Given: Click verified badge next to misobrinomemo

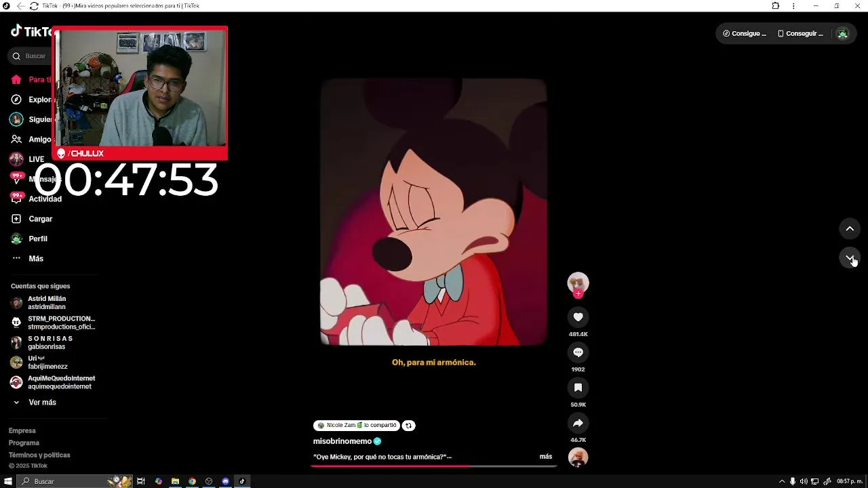Looking at the screenshot, I should pos(378,441).
